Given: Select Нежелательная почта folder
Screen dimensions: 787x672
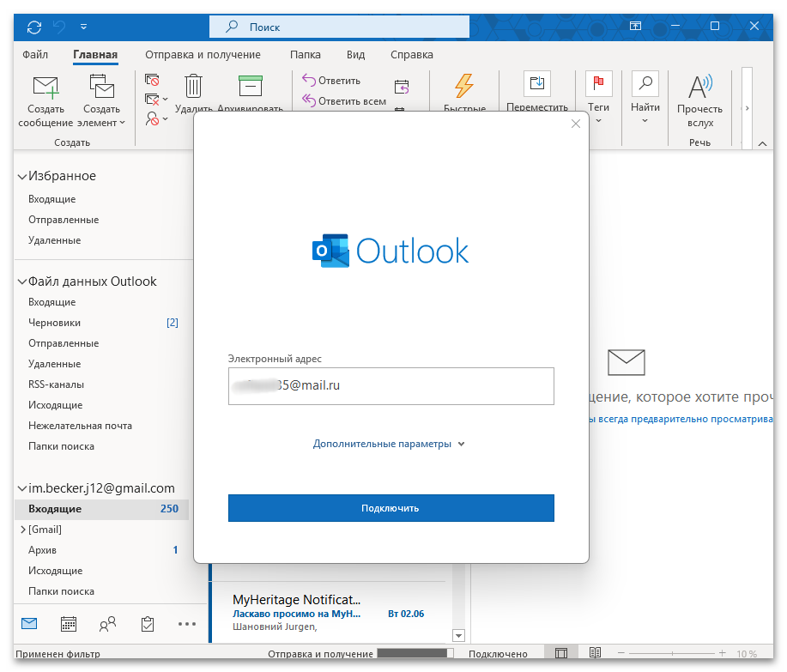Looking at the screenshot, I should click(80, 426).
